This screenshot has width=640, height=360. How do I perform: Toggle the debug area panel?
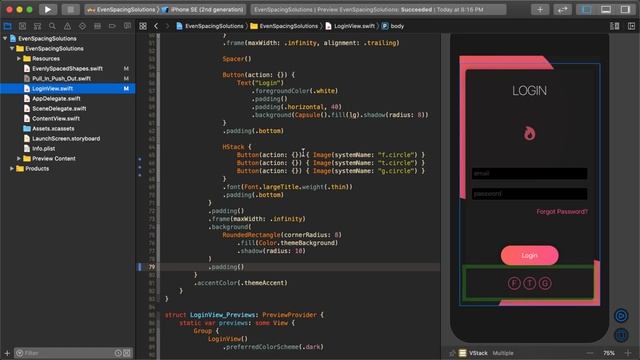(x=606, y=9)
